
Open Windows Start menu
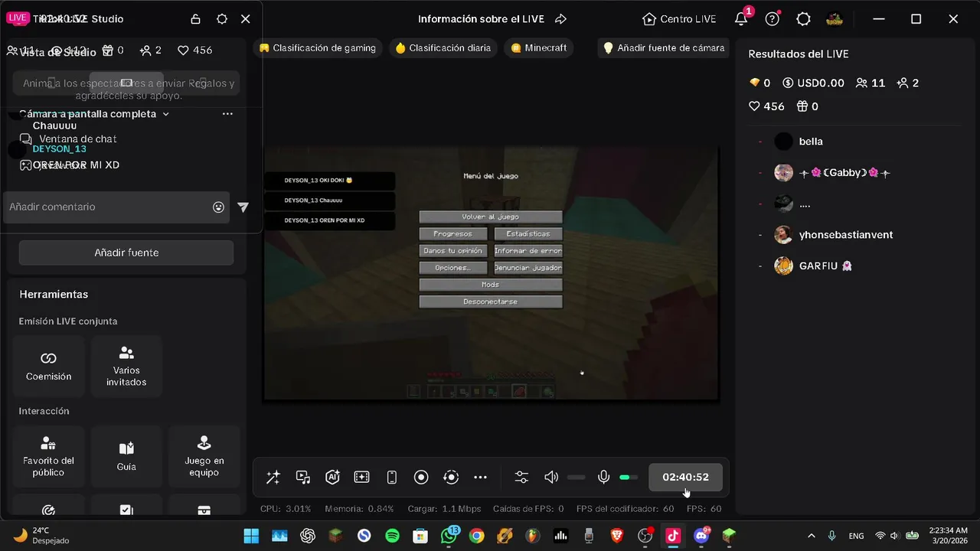tap(251, 536)
